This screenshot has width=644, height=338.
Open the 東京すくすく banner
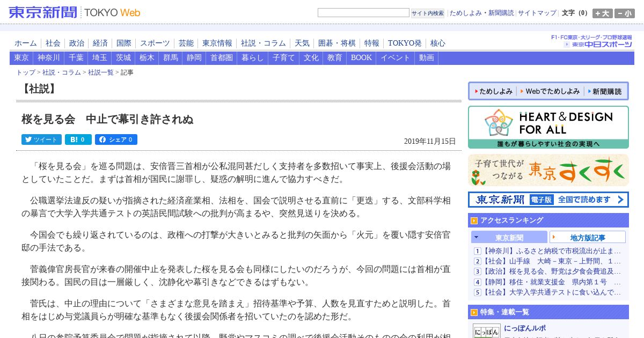coord(548,170)
